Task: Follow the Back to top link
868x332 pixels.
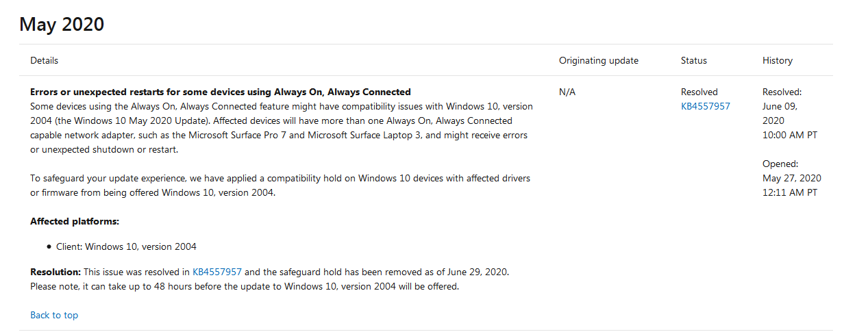Action: point(54,315)
